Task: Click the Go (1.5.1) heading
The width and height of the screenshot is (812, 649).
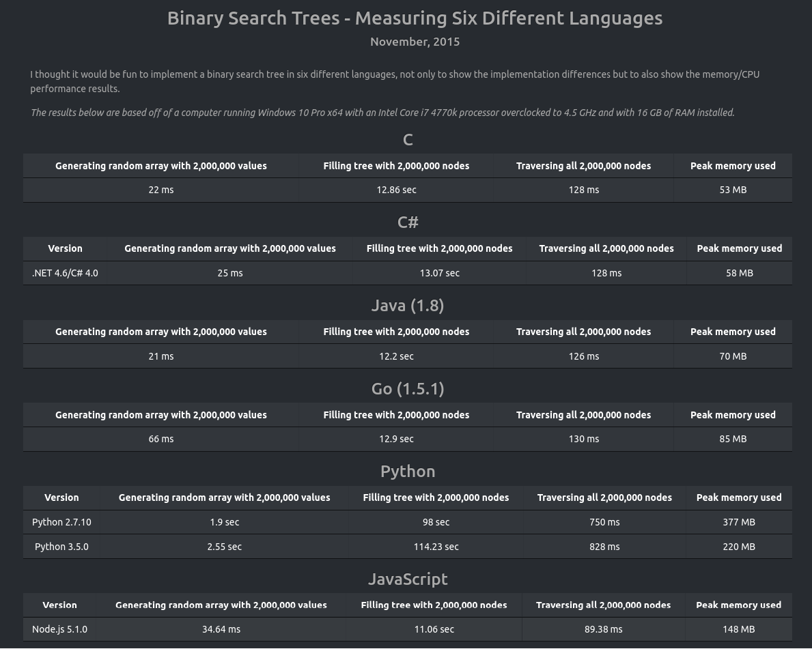Action: click(x=408, y=389)
